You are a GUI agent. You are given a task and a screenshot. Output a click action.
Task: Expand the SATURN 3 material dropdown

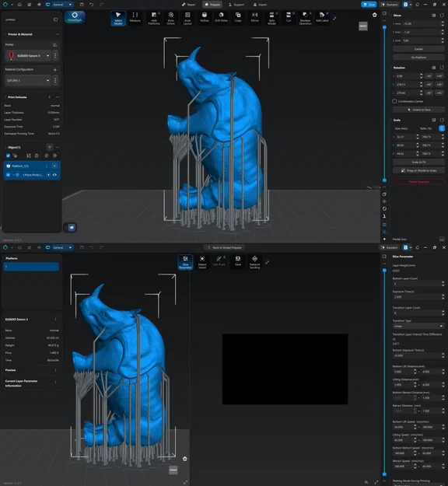point(28,81)
